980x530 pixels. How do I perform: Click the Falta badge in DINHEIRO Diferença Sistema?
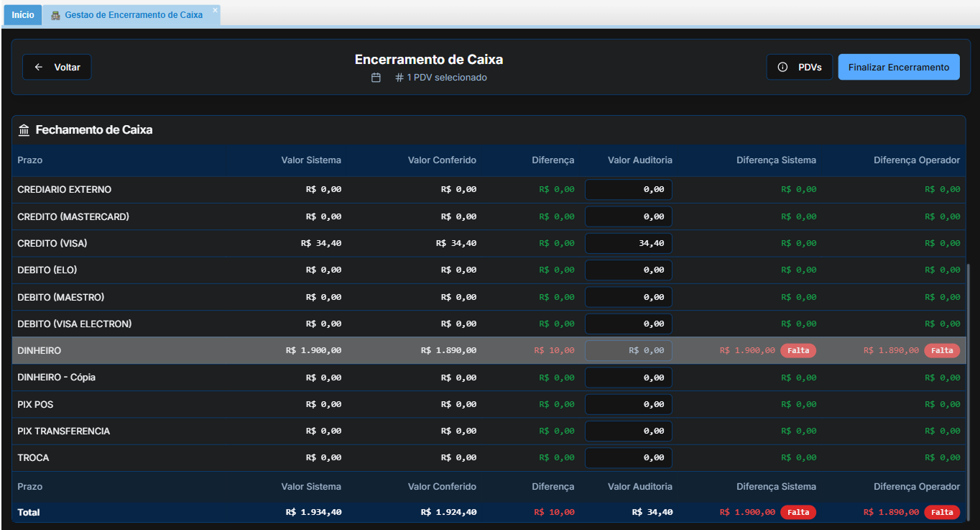coord(798,351)
